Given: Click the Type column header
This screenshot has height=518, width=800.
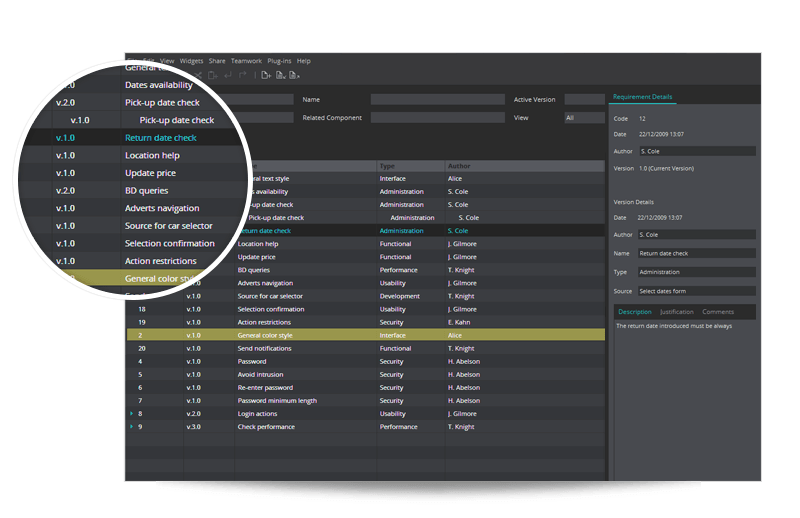Looking at the screenshot, I should (411, 166).
